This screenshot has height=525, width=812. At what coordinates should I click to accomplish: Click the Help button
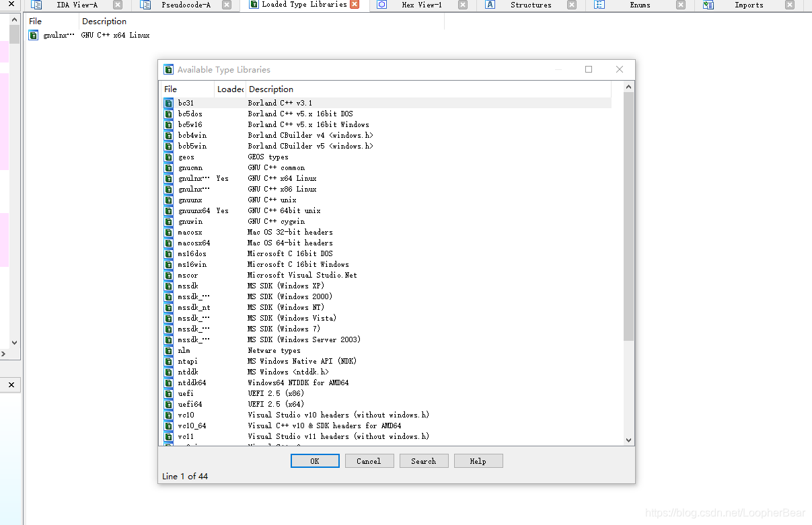[x=478, y=461]
